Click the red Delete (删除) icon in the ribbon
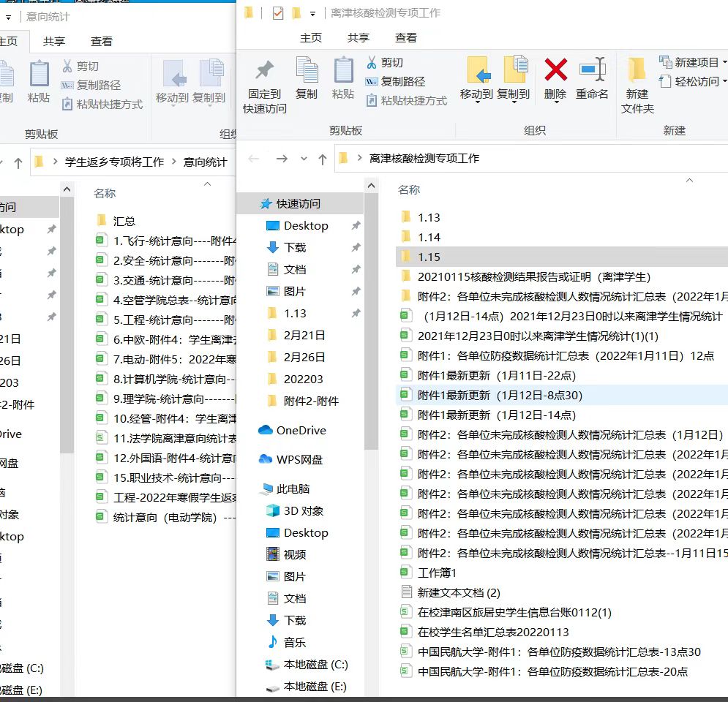The width and height of the screenshot is (728, 702). tap(555, 72)
